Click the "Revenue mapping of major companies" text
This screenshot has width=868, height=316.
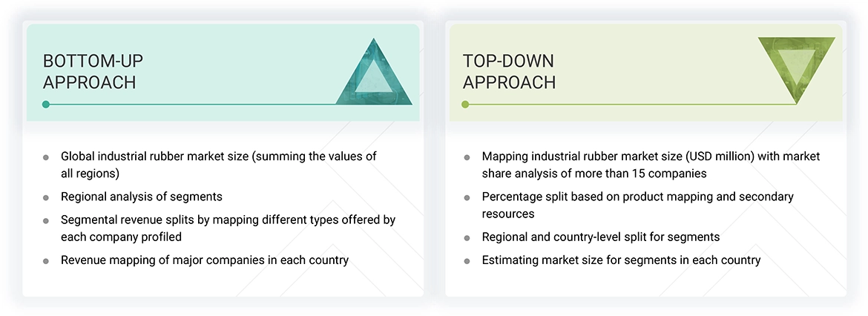(205, 260)
